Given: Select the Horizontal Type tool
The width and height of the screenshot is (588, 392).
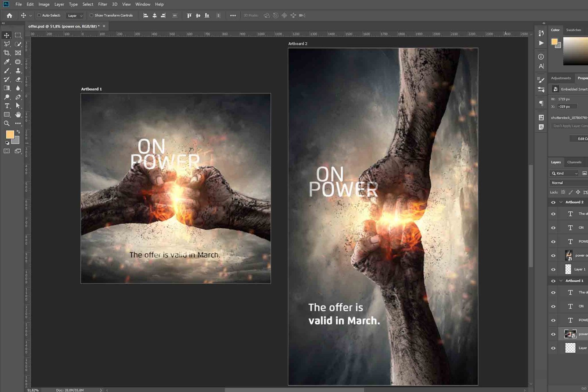Looking at the screenshot, I should pyautogui.click(x=7, y=106).
